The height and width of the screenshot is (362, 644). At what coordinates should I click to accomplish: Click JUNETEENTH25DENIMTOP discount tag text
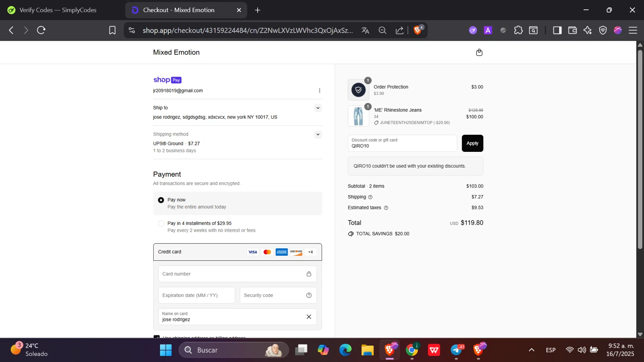415,123
